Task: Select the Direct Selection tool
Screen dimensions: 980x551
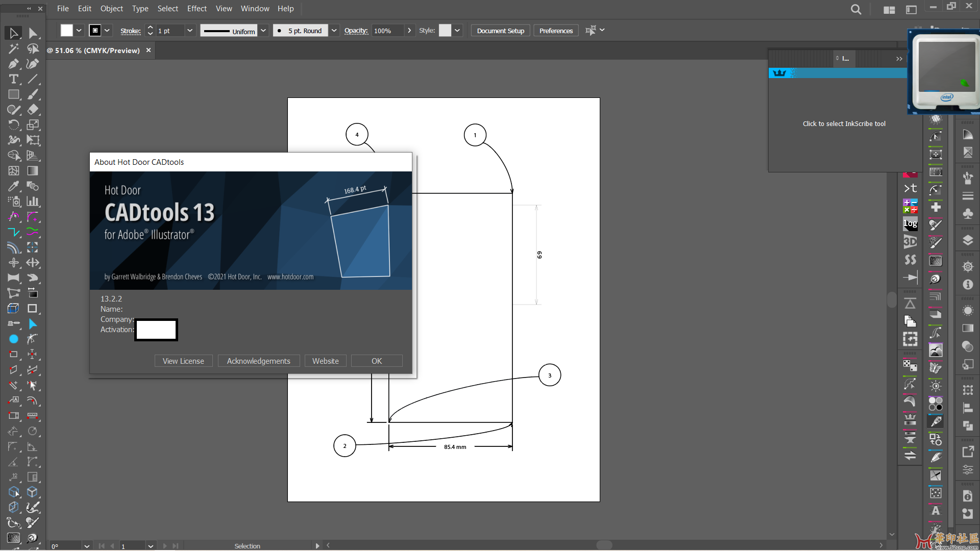Action: coord(33,33)
